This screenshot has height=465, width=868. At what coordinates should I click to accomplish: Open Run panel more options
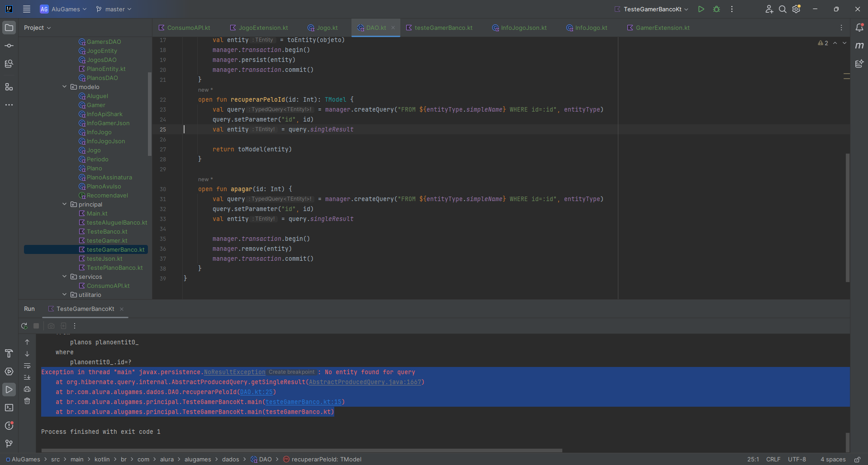[x=75, y=326]
